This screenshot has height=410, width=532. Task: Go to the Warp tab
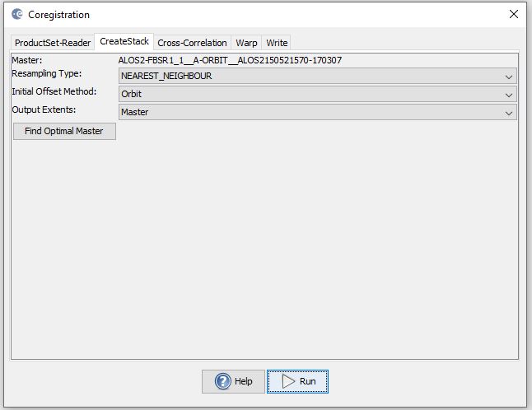coord(246,43)
